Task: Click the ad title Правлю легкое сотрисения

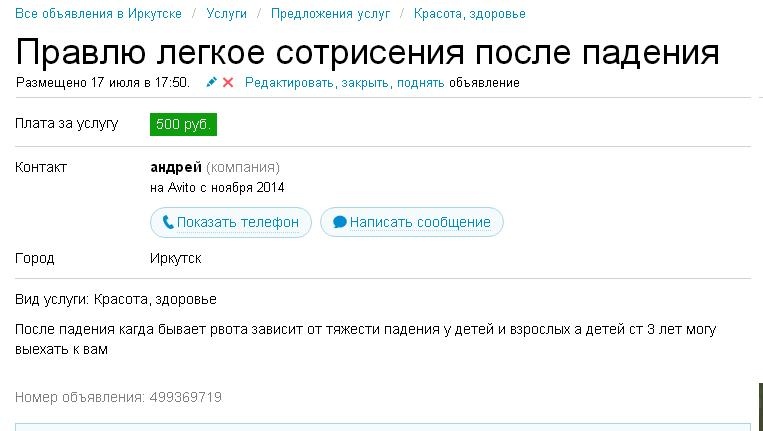Action: (x=367, y=52)
